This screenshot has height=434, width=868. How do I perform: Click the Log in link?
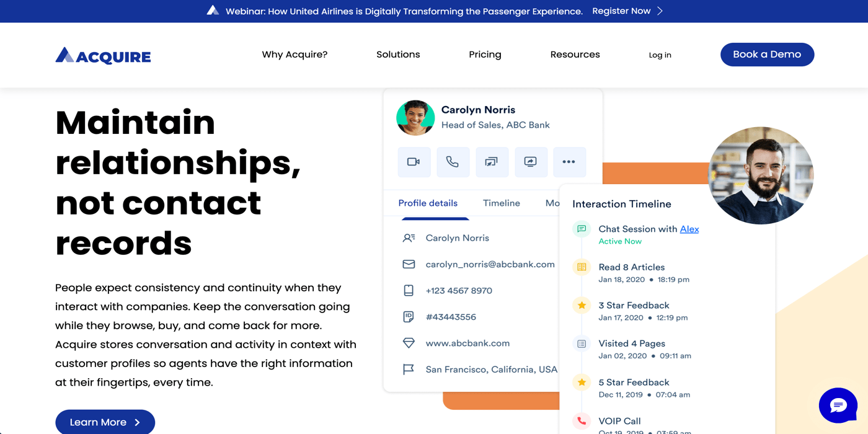(x=660, y=55)
